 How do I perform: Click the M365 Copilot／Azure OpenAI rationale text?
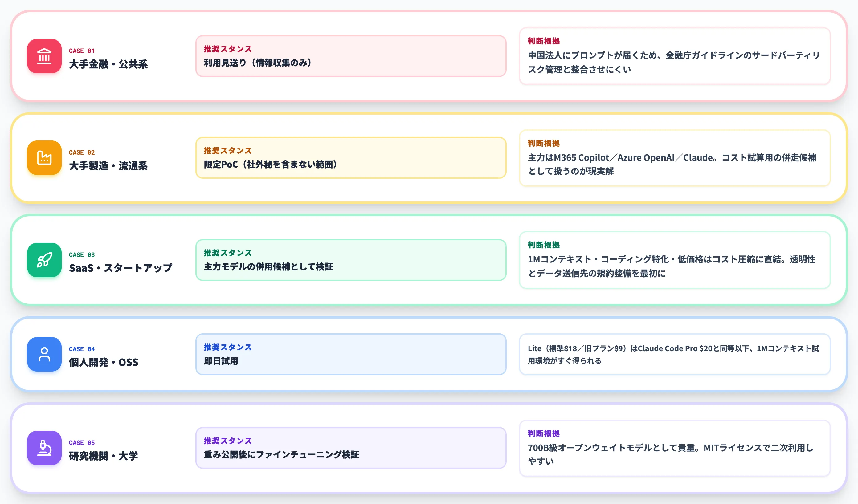[672, 165]
